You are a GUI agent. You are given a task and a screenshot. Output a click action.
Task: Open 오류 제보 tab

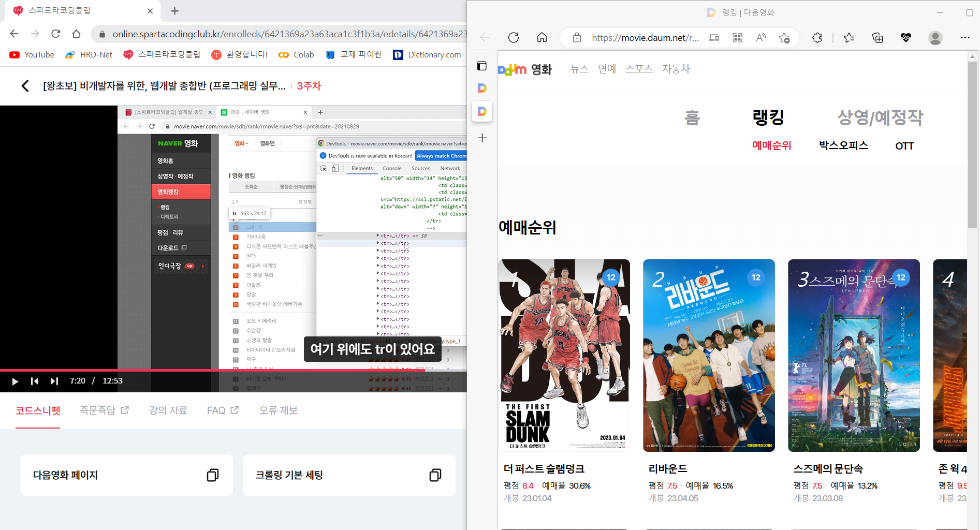point(279,410)
